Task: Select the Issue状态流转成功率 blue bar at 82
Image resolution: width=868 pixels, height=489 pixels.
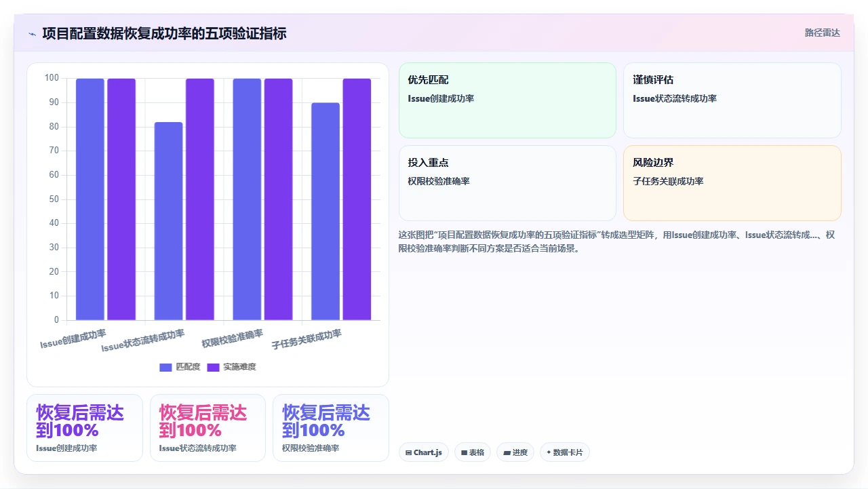Action: tap(169, 221)
